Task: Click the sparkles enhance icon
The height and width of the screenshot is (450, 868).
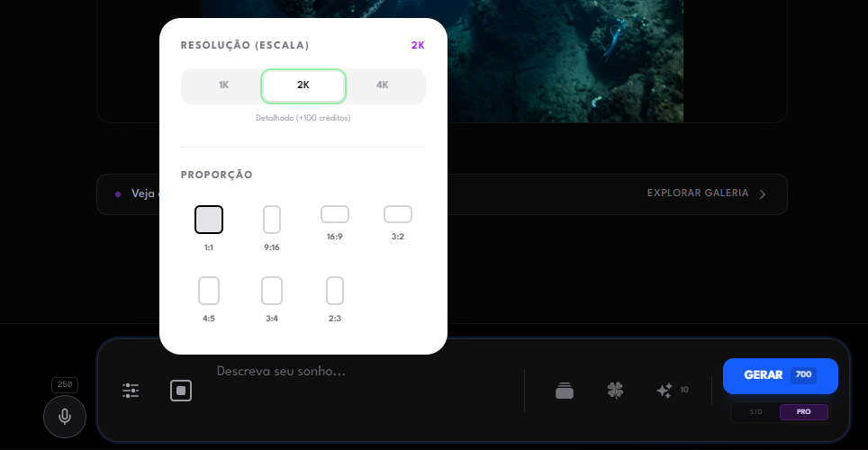Action: (x=665, y=391)
